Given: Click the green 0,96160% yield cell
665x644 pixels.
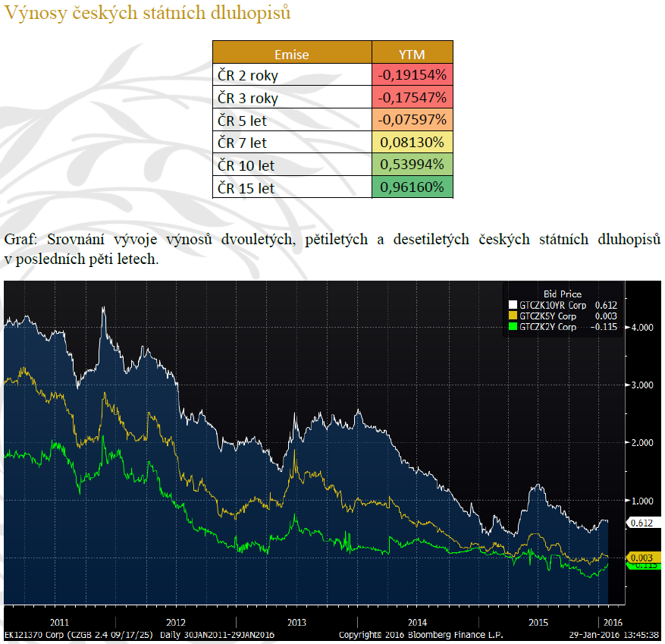Looking at the screenshot, I should (412, 187).
